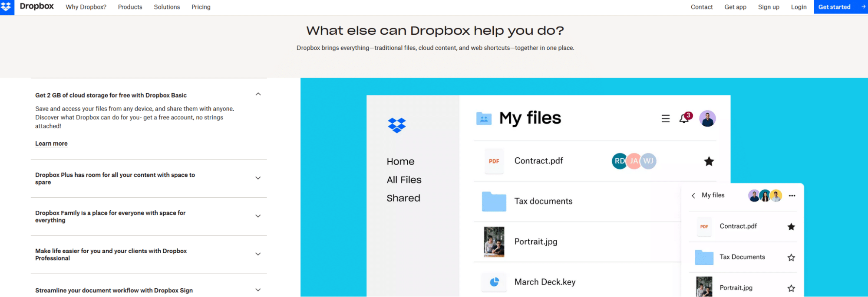Viewport: 868px width, 297px height.
Task: Click the shared folder icon beside My files
Action: (x=484, y=118)
